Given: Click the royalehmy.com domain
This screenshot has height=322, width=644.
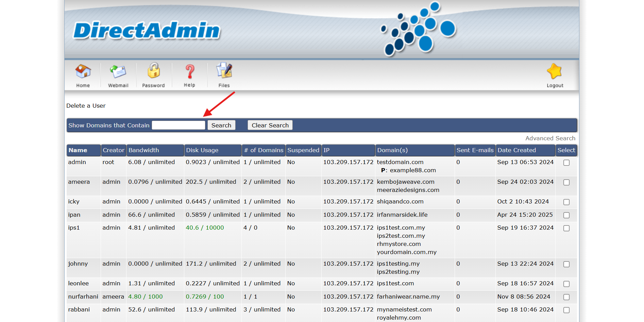Looking at the screenshot, I should pos(399,318).
